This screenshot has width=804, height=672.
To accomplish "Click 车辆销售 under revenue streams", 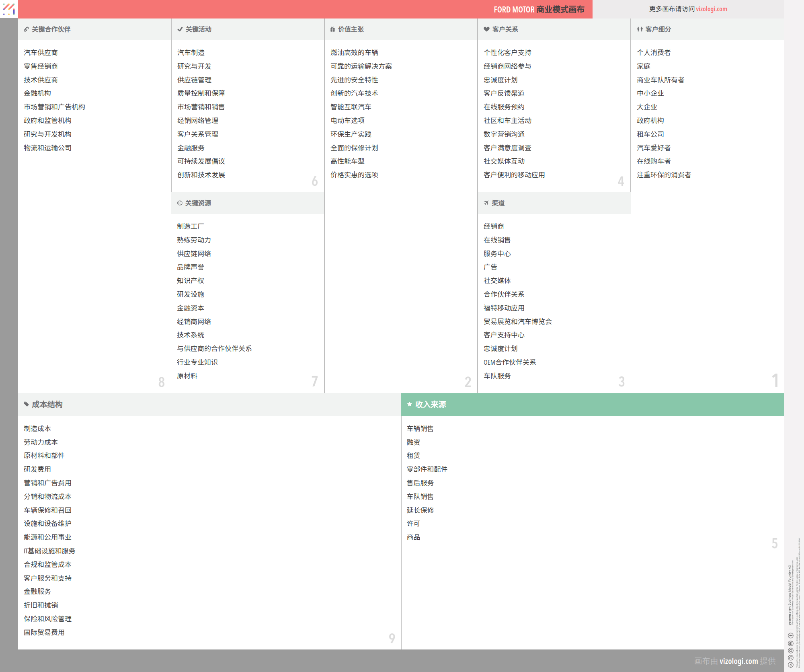I will coord(420,429).
